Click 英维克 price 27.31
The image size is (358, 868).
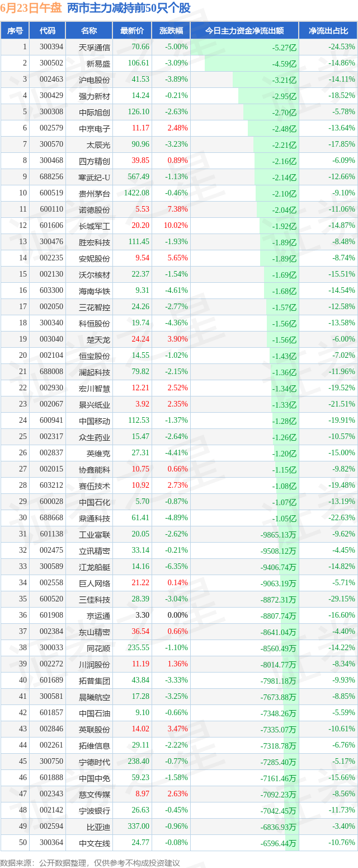click(140, 453)
